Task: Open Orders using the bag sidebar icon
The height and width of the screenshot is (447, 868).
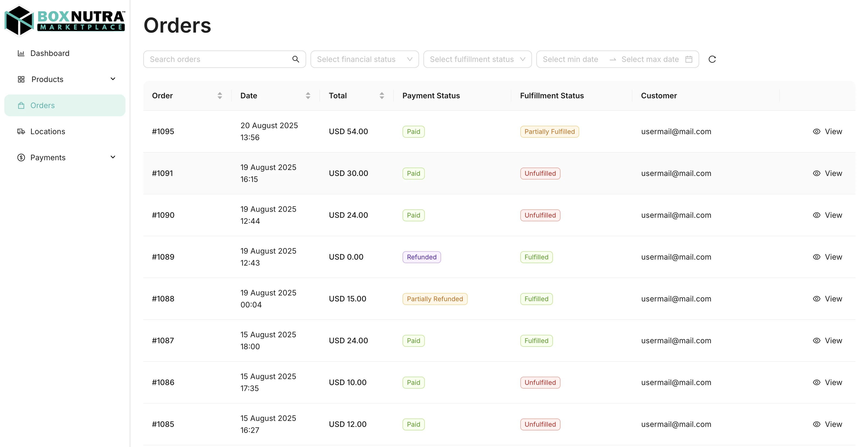Action: tap(21, 105)
